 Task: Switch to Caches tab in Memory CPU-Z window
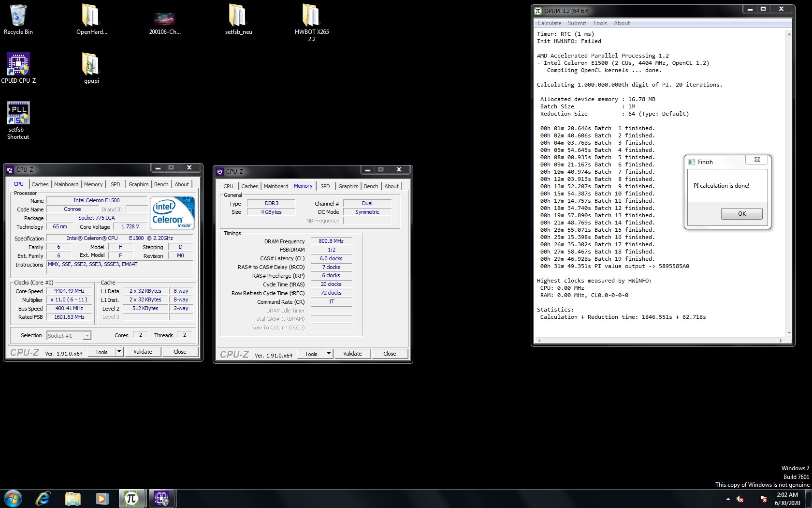tap(250, 186)
